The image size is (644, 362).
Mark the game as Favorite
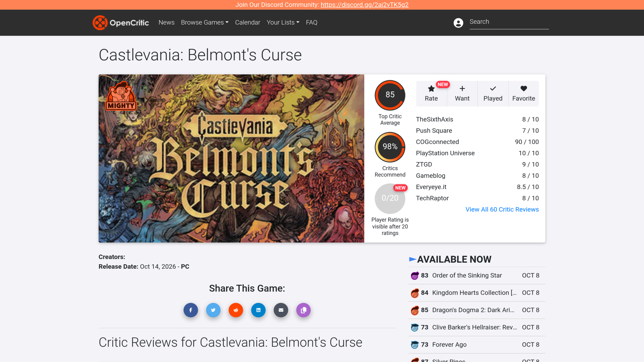524,94
